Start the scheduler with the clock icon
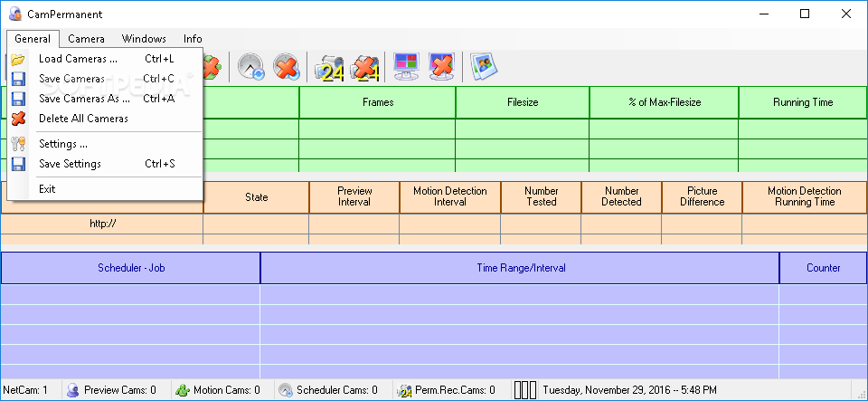Image resolution: width=868 pixels, height=401 pixels. tap(251, 67)
